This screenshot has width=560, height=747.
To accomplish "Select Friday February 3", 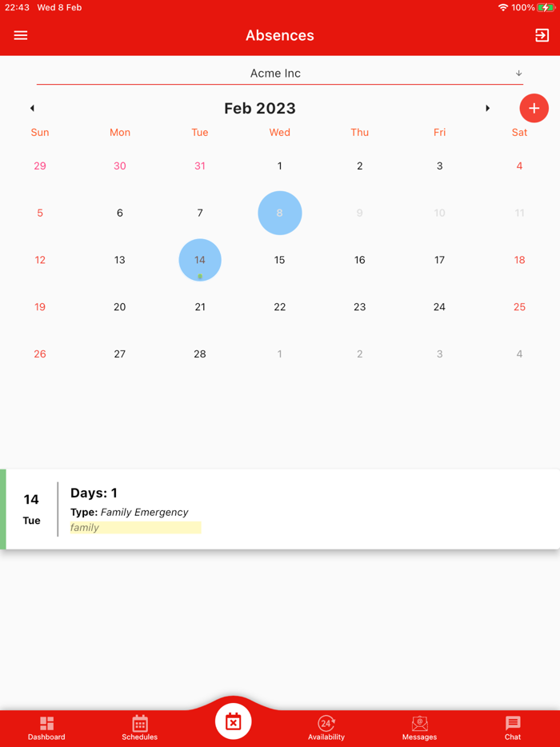I will pos(439,166).
